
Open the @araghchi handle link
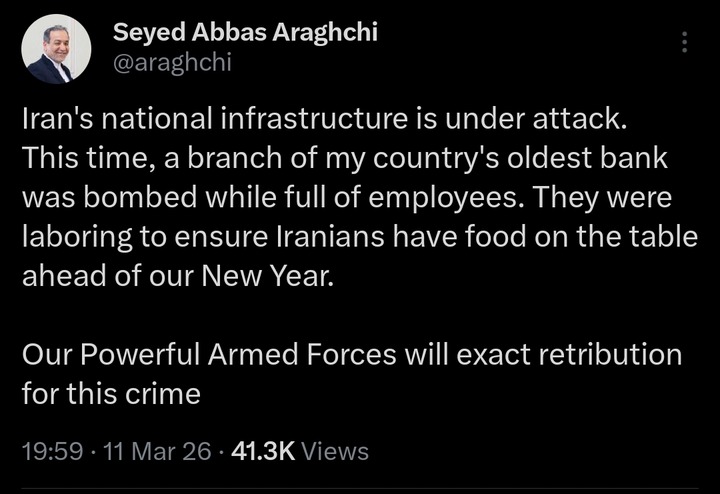[172, 62]
